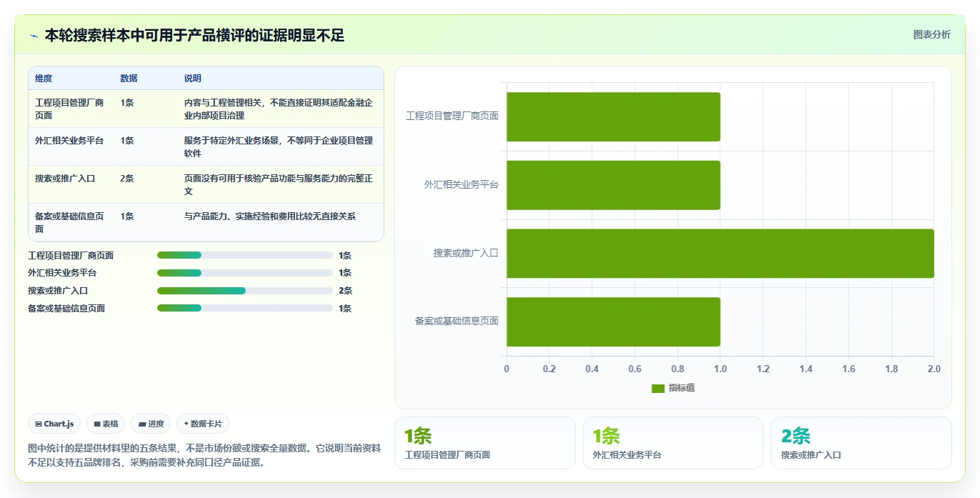The height and width of the screenshot is (498, 980).
Task: Click description starting 与产品能力、实施经验
Action: [270, 216]
